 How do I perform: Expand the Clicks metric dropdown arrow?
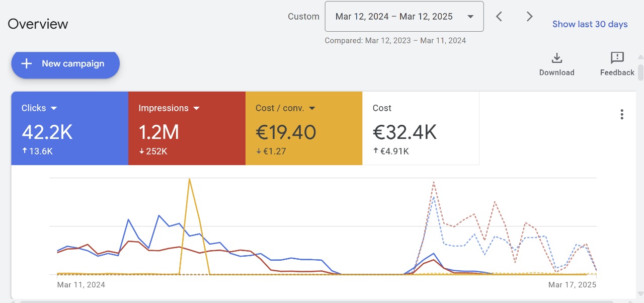[54, 108]
